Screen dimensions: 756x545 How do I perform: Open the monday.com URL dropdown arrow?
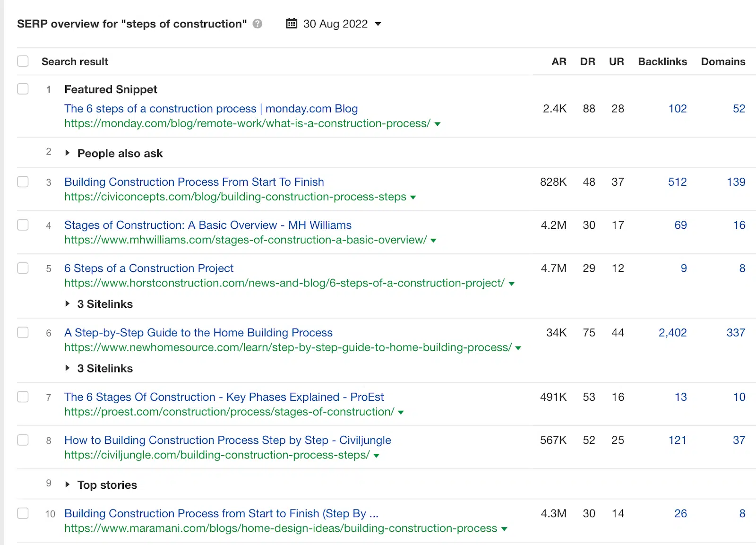(x=438, y=124)
